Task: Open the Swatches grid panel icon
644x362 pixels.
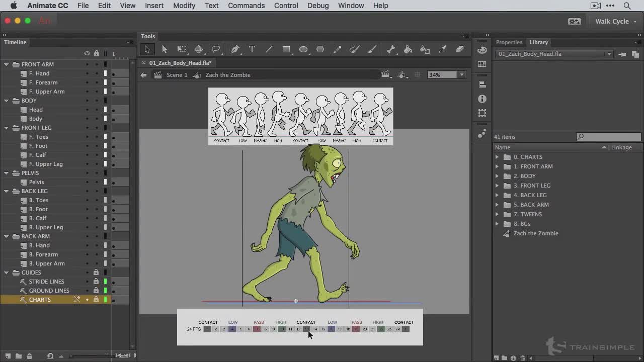Action: [482, 64]
